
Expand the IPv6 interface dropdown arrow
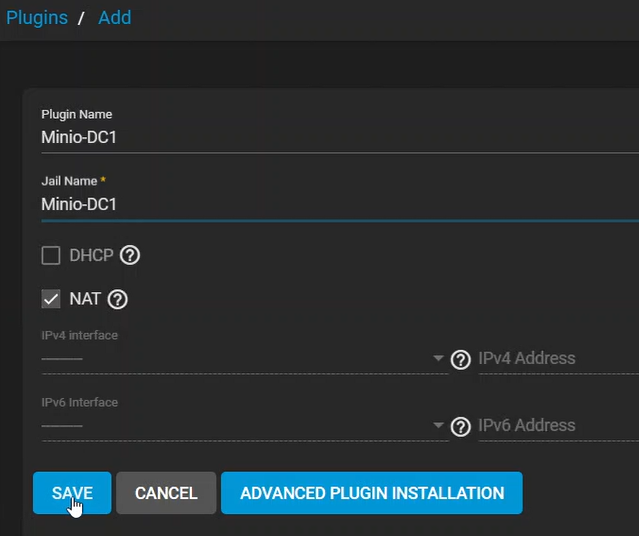pyautogui.click(x=438, y=426)
